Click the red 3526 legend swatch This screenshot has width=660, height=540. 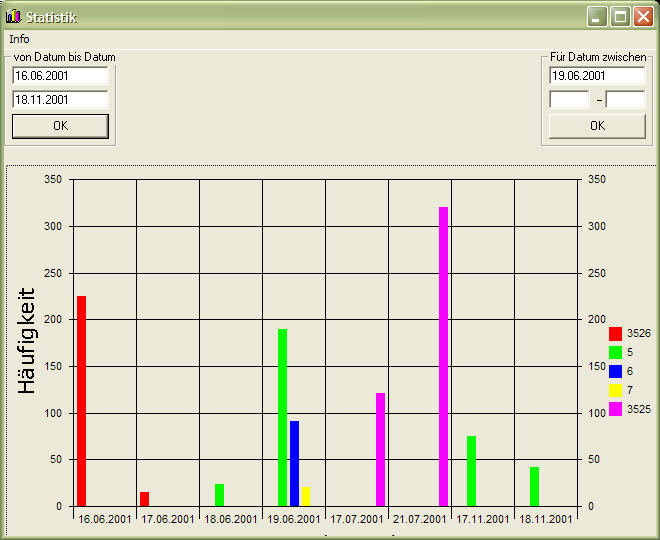615,333
